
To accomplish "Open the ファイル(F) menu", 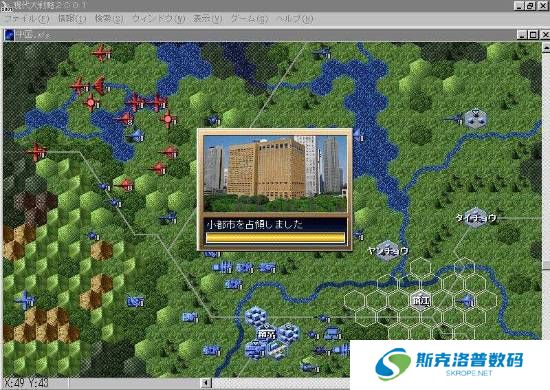I will click(x=26, y=19).
